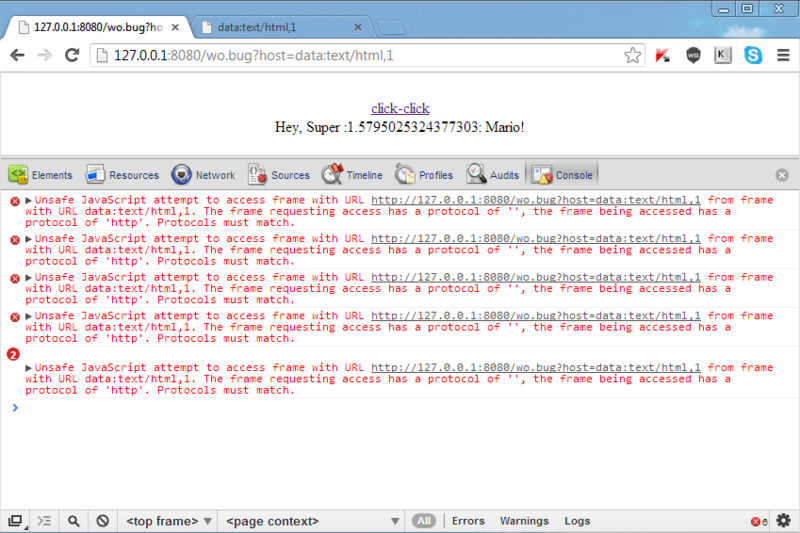Open the Chrome hamburger menu
This screenshot has width=800, height=533.
point(783,55)
